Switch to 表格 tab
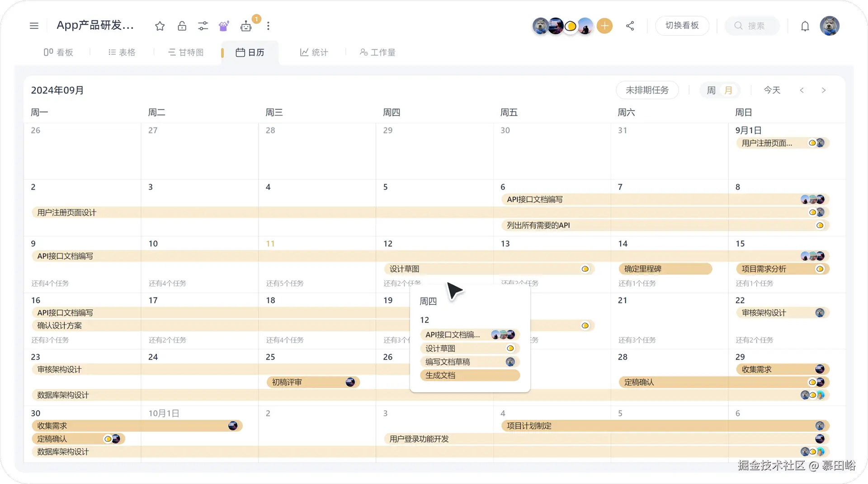The height and width of the screenshot is (484, 868). click(x=122, y=52)
